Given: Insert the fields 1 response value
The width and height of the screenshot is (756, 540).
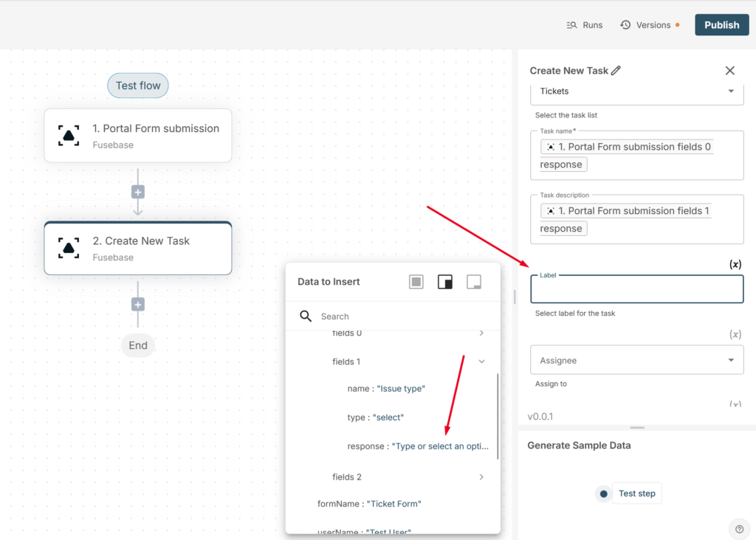Looking at the screenshot, I should [x=418, y=446].
